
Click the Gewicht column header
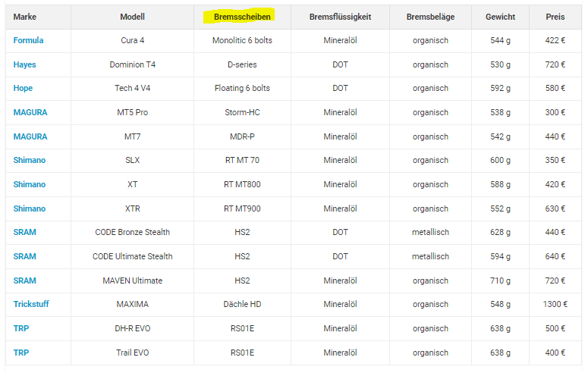pos(500,17)
